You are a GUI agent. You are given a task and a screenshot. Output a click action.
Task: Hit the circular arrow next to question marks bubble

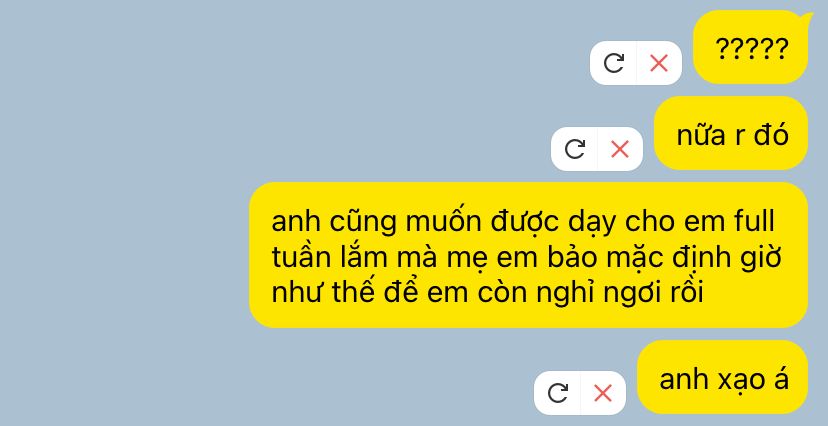point(614,63)
